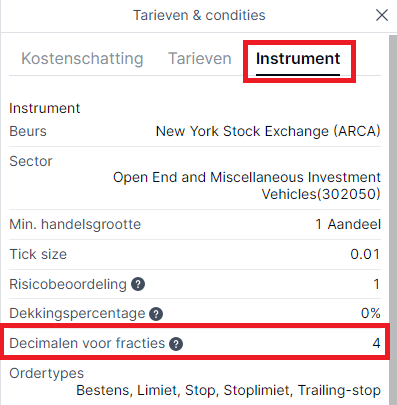The height and width of the screenshot is (405, 397).
Task: Click the Ordertypes label
Action: click(47, 374)
